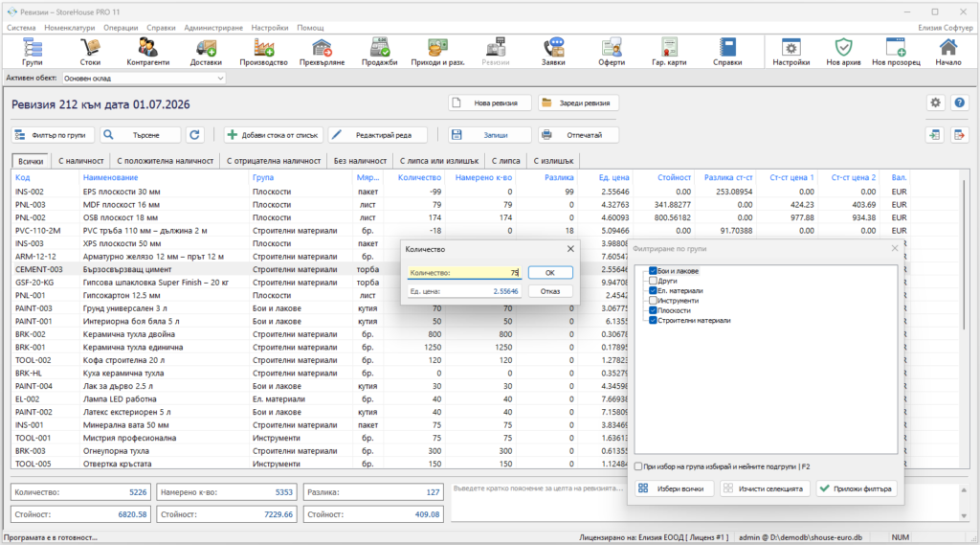This screenshot has height=545, width=980.
Task: Open the Доставки toolbar icon
Action: click(206, 52)
